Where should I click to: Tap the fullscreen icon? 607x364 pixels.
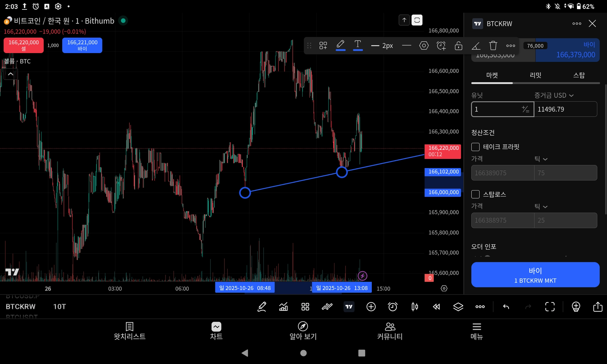pos(550,306)
